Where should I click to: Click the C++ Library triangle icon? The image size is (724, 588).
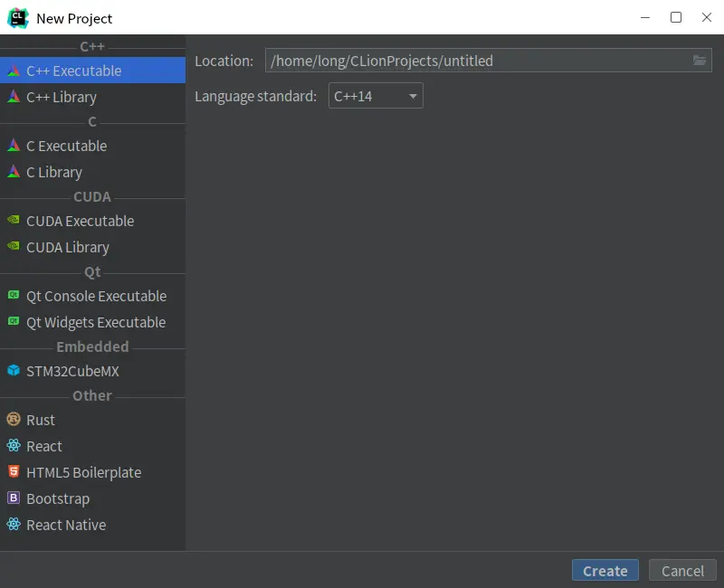14,97
